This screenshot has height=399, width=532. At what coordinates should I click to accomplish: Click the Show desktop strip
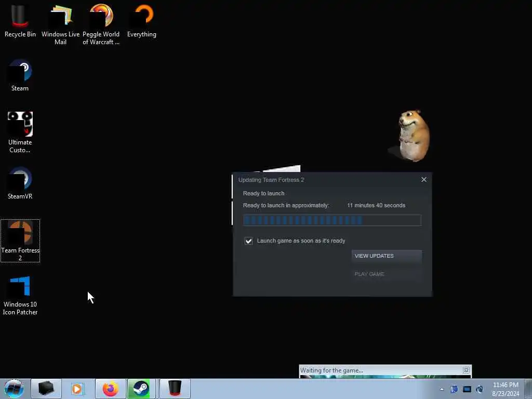(528, 389)
